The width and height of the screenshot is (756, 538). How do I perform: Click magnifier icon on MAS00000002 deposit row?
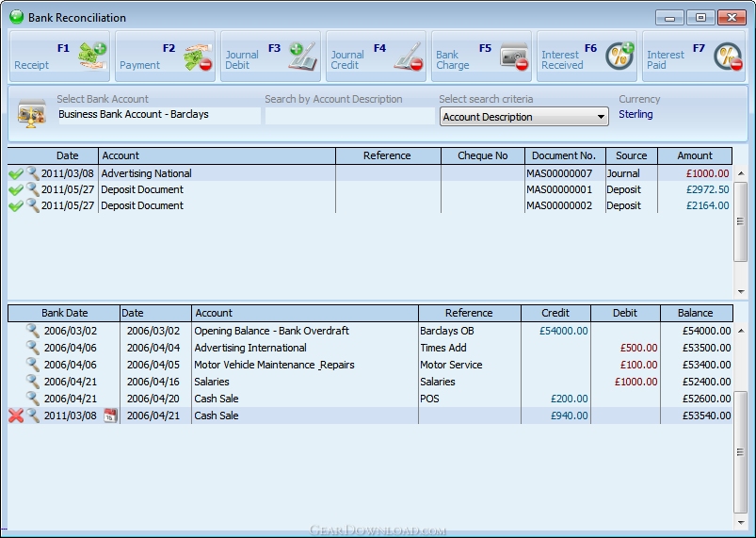(x=32, y=205)
